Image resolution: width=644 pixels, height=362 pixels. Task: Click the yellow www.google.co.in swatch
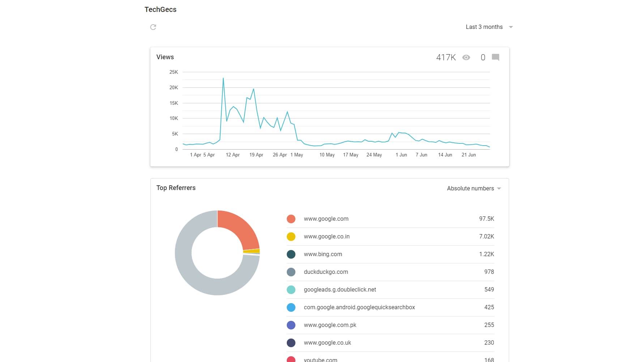(291, 237)
